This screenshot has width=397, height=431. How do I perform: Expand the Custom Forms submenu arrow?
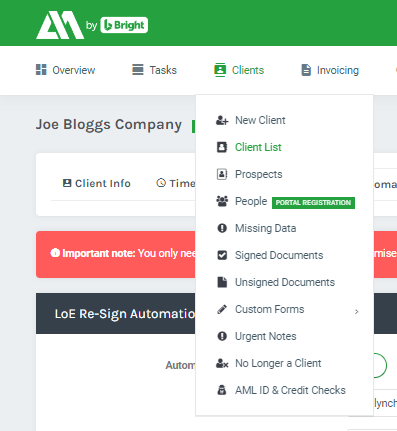(x=357, y=311)
